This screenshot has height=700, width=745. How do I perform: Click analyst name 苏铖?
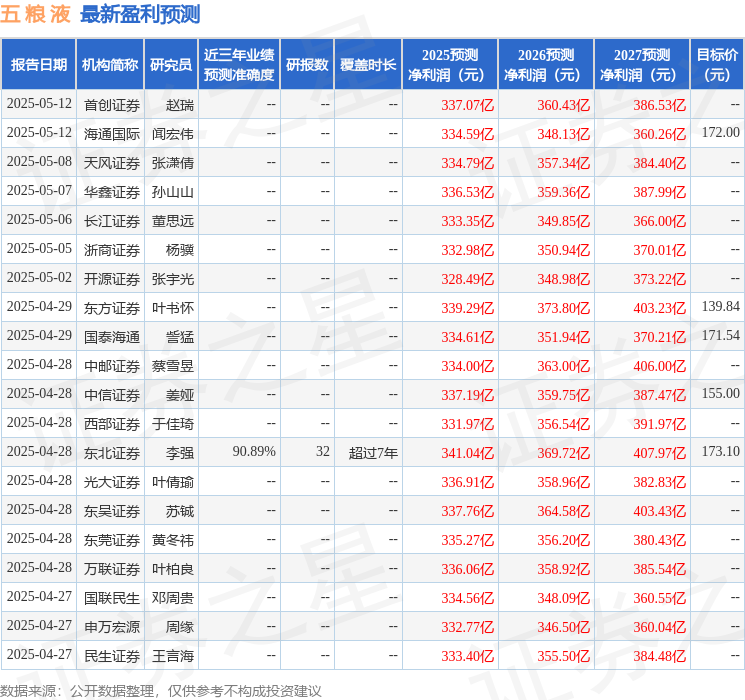(x=180, y=511)
